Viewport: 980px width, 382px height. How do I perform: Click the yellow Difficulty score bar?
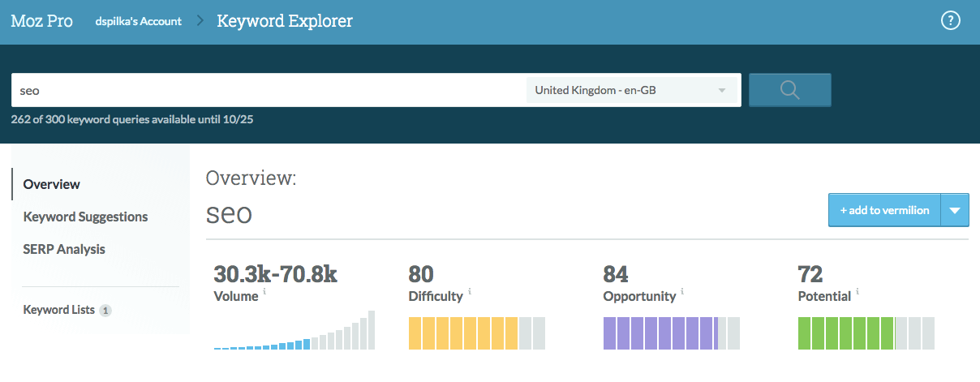point(477,333)
